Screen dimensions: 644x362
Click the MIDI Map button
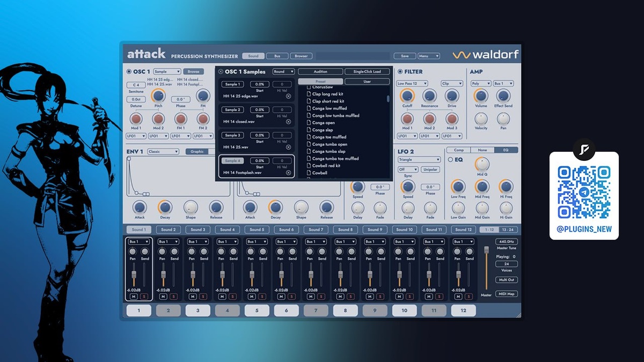506,294
